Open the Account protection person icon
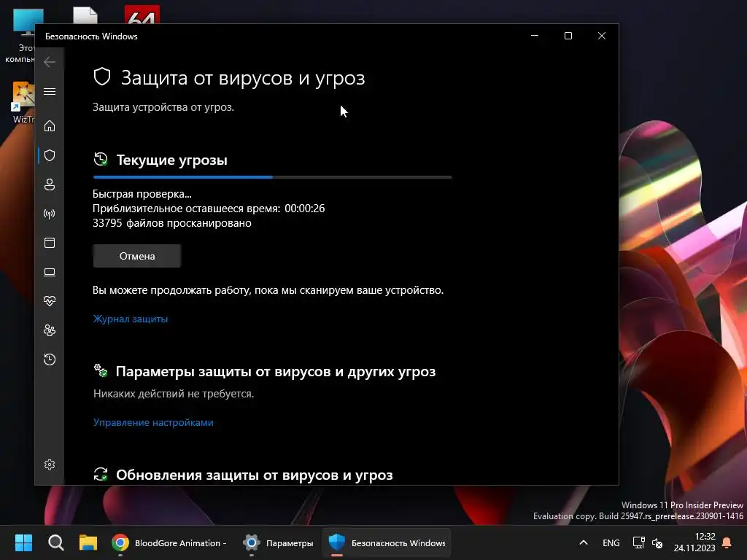This screenshot has width=747, height=560. tap(50, 184)
